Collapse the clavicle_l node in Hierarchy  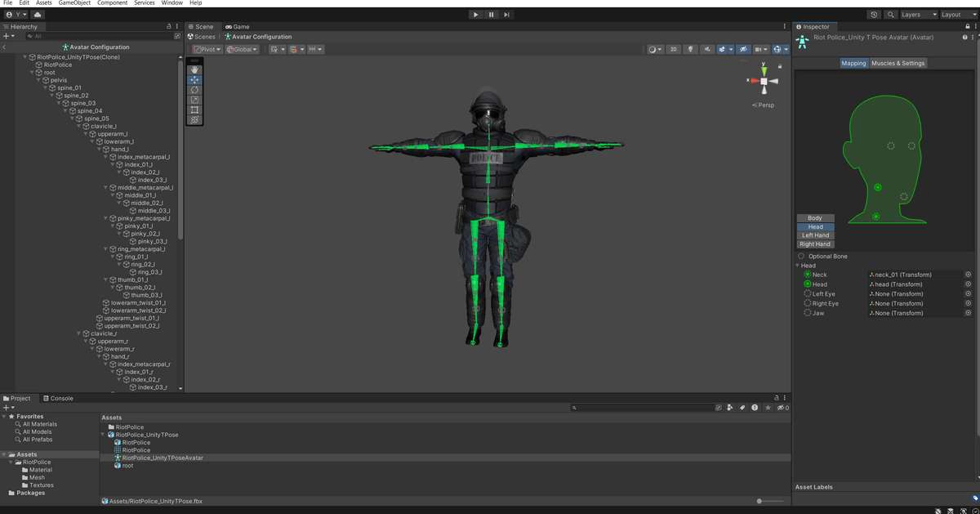[x=80, y=126]
